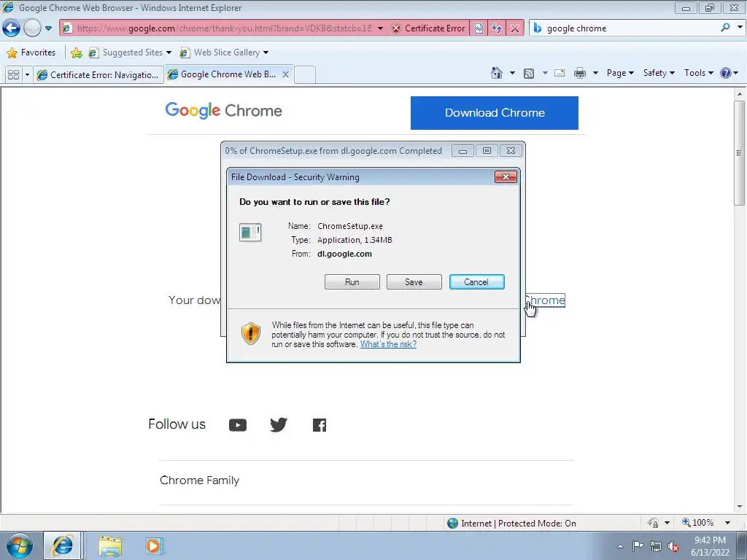Launch Windows Media Player from taskbar

[x=153, y=545]
